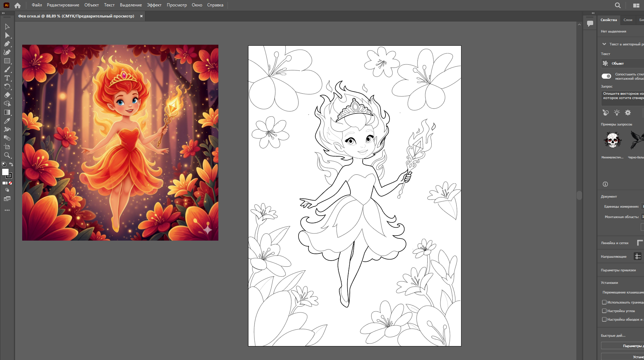Select the Paintbrush tool

coord(7,70)
